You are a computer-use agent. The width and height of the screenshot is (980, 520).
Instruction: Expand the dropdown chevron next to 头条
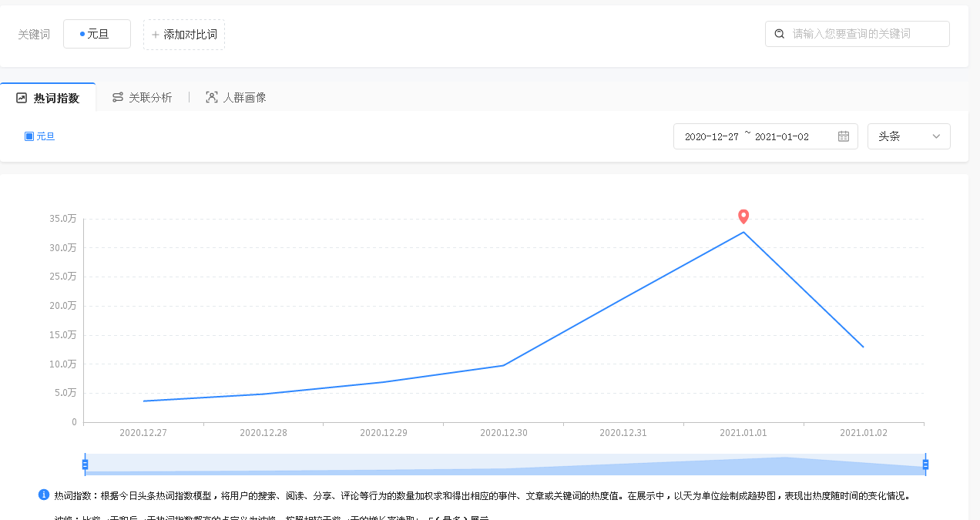[x=936, y=136]
